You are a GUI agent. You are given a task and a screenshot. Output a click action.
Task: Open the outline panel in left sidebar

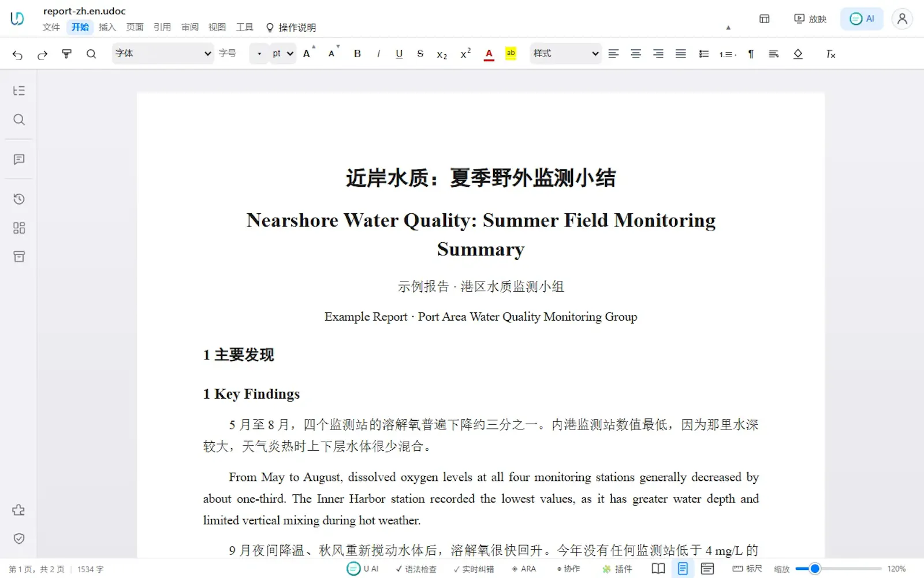pos(19,91)
